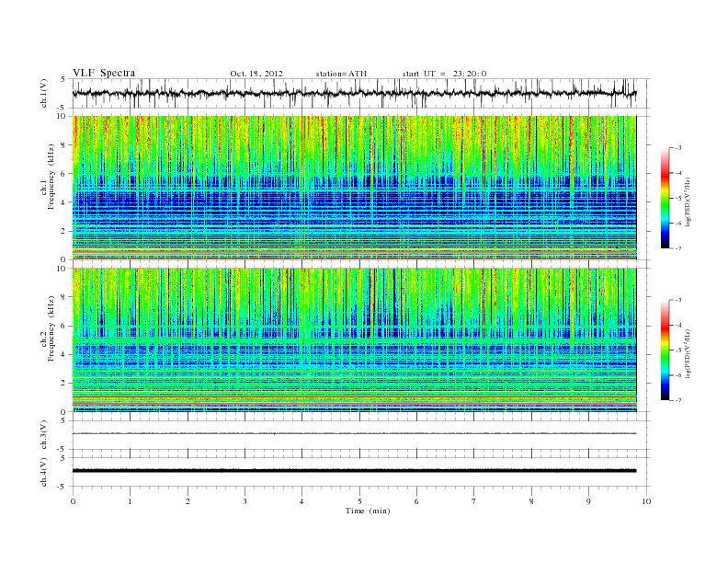The height and width of the screenshot is (563, 728).
Task: Click the ch.2 colorbar 'log(PSD)(V²/Hz)' label
Action: pos(688,353)
